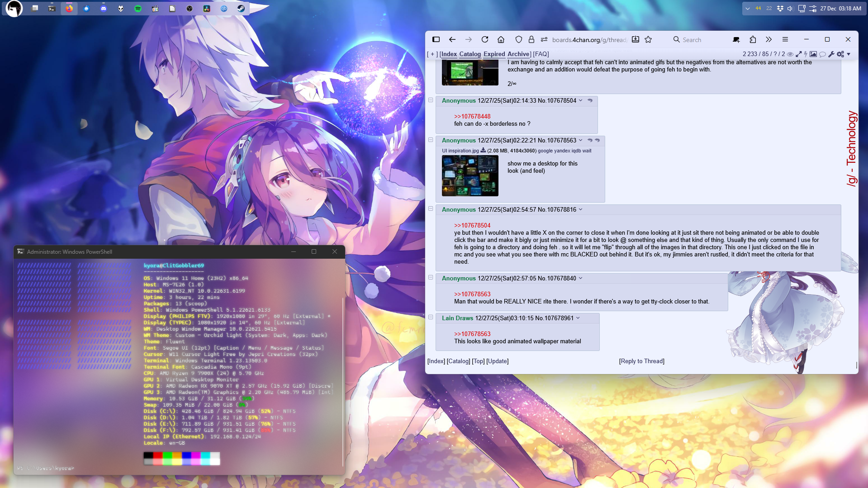Show site security info via padlock
Image resolution: width=868 pixels, height=488 pixels.
531,40
